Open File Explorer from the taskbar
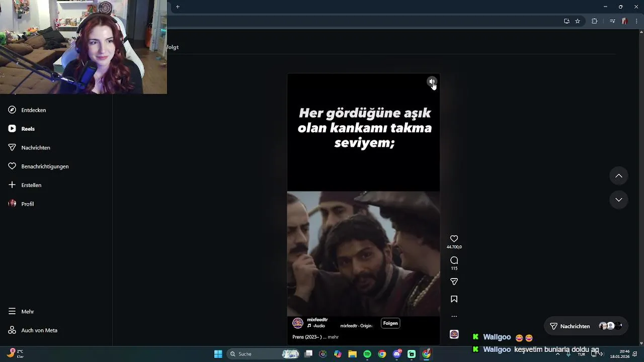Screen dimensions: 644x362 pyautogui.click(x=352, y=354)
